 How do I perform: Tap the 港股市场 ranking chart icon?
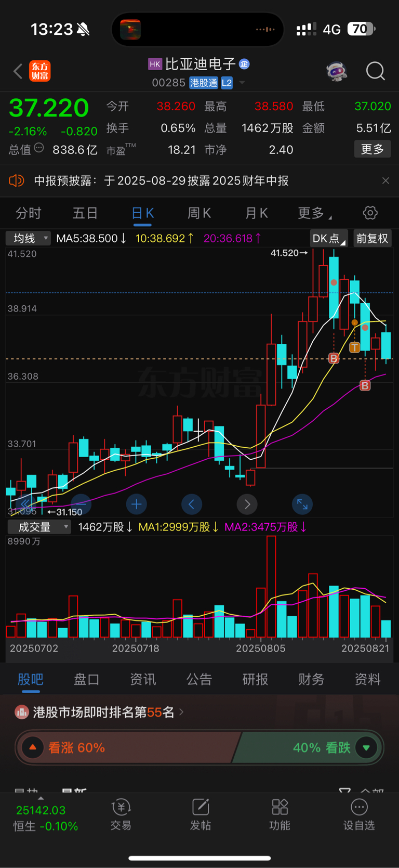click(21, 712)
